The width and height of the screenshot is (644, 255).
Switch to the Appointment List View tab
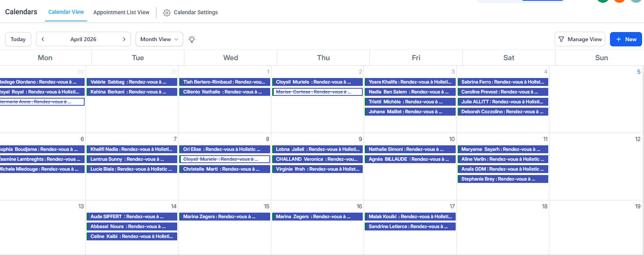pyautogui.click(x=121, y=12)
